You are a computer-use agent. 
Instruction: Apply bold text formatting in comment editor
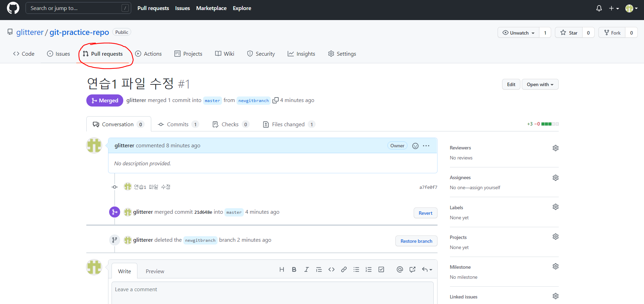tap(294, 269)
